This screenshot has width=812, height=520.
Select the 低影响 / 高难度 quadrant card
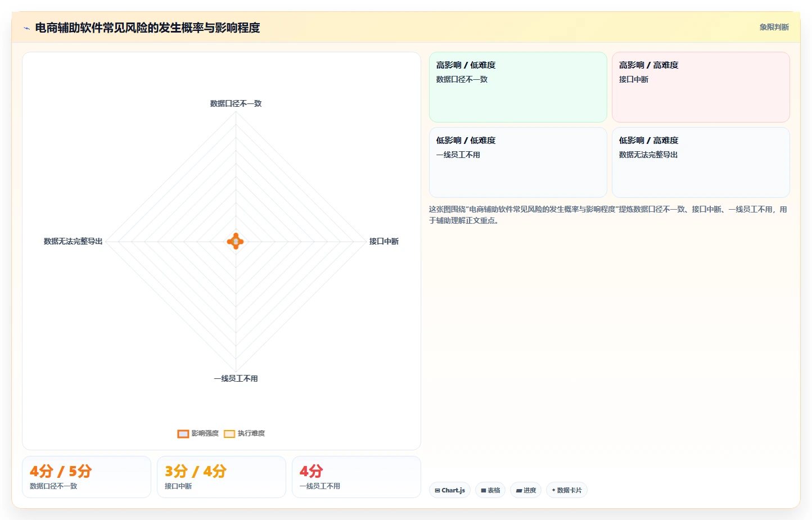pos(701,162)
